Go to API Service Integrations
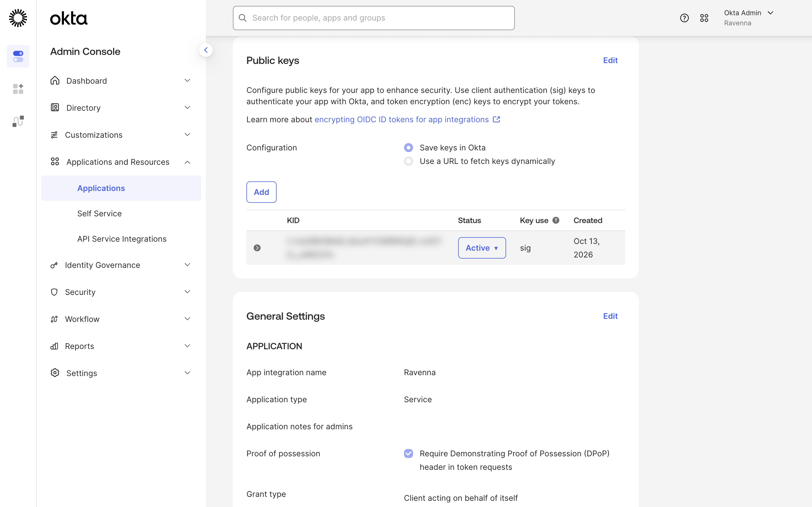The height and width of the screenshot is (507, 812). (x=122, y=239)
